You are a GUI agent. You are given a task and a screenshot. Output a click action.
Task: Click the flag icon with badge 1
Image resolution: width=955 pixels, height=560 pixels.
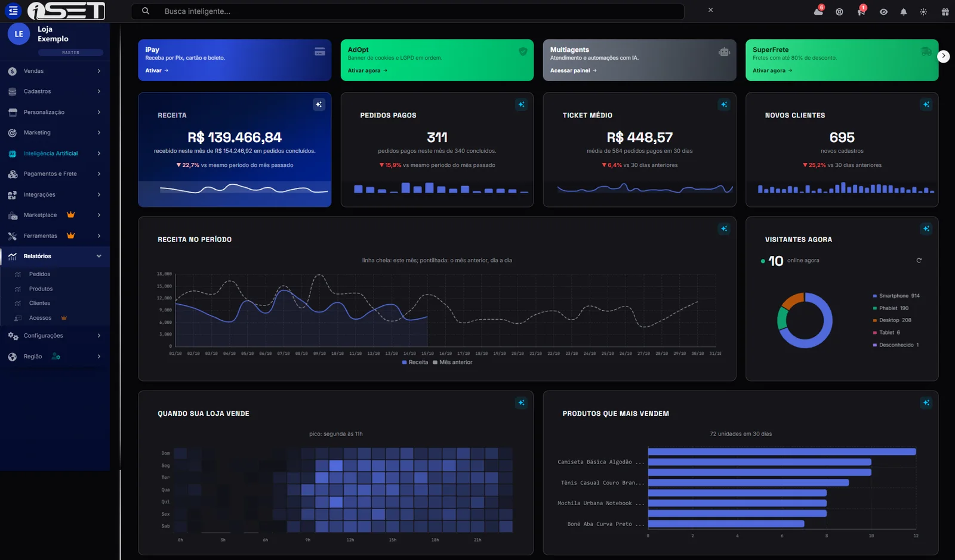click(x=861, y=11)
